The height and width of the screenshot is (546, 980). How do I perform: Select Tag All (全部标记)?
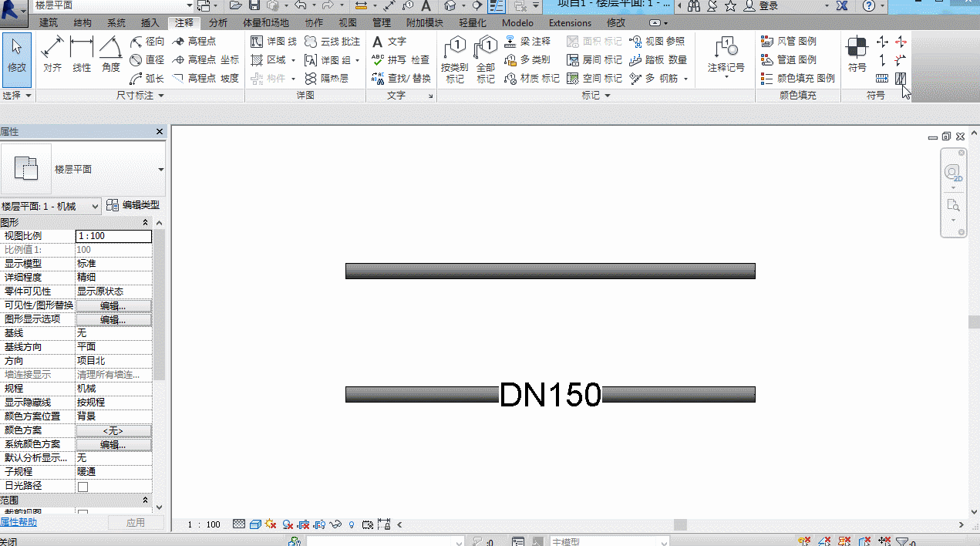point(486,59)
